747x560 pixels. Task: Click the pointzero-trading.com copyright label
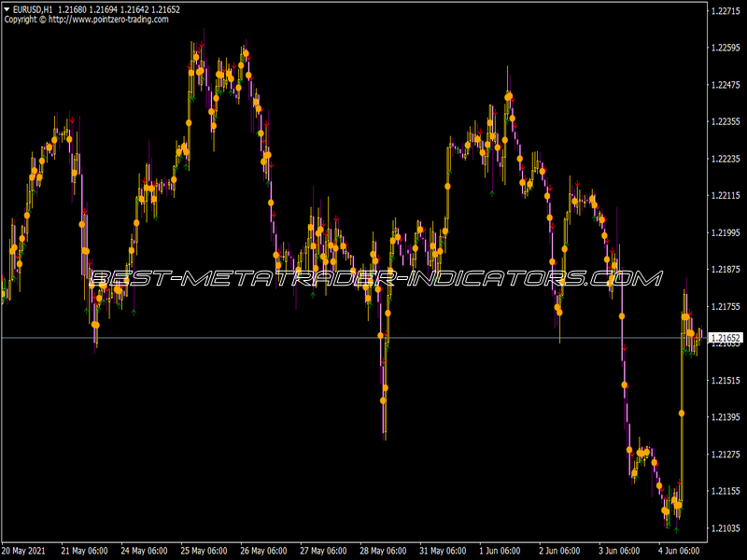tap(86, 20)
